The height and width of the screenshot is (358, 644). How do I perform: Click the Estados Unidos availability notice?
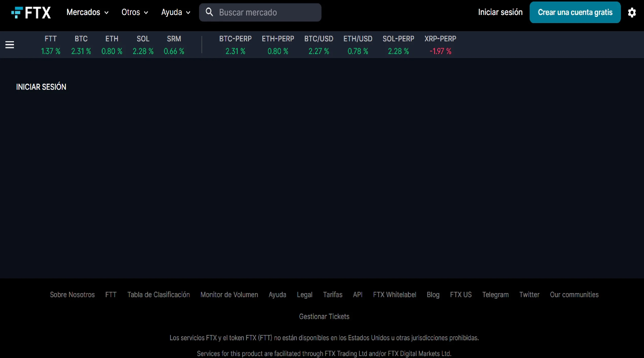point(324,338)
